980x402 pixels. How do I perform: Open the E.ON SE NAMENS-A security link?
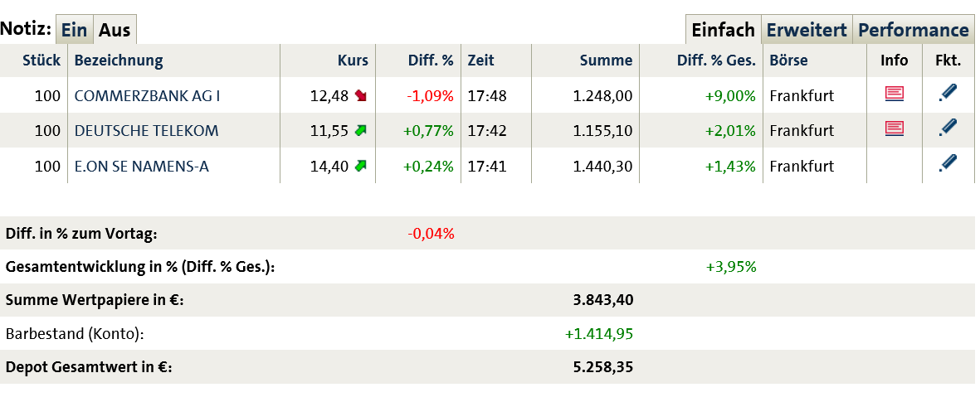pos(141,167)
